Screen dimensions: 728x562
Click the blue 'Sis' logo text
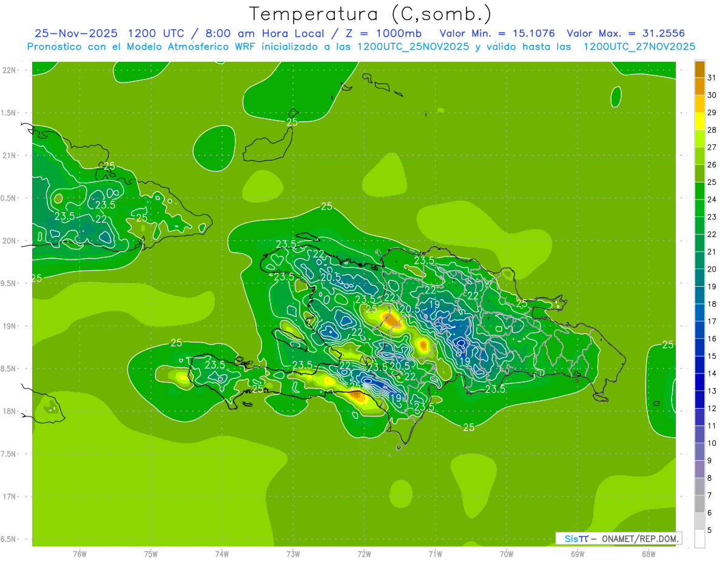click(x=571, y=538)
